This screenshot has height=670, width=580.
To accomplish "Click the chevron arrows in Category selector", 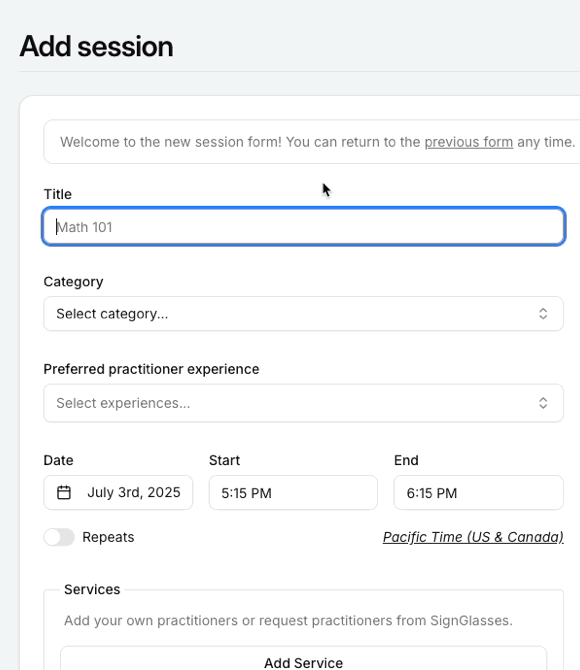I will pos(543,314).
